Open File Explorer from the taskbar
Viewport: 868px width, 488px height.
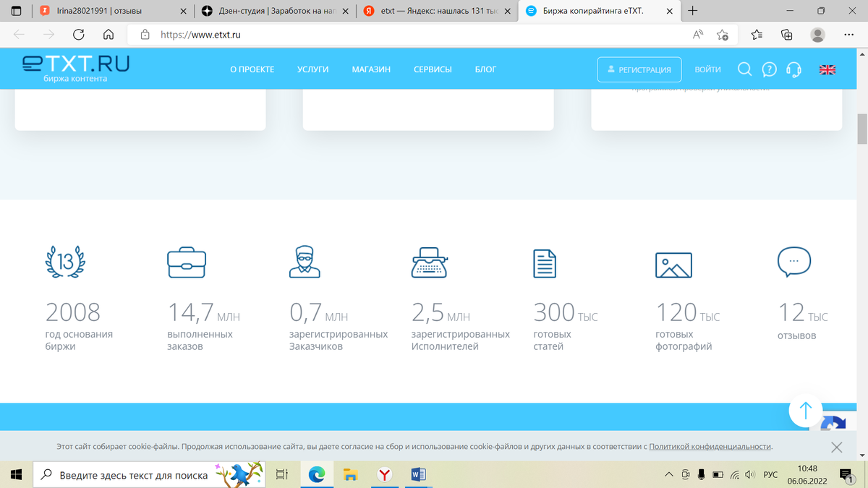(x=351, y=474)
